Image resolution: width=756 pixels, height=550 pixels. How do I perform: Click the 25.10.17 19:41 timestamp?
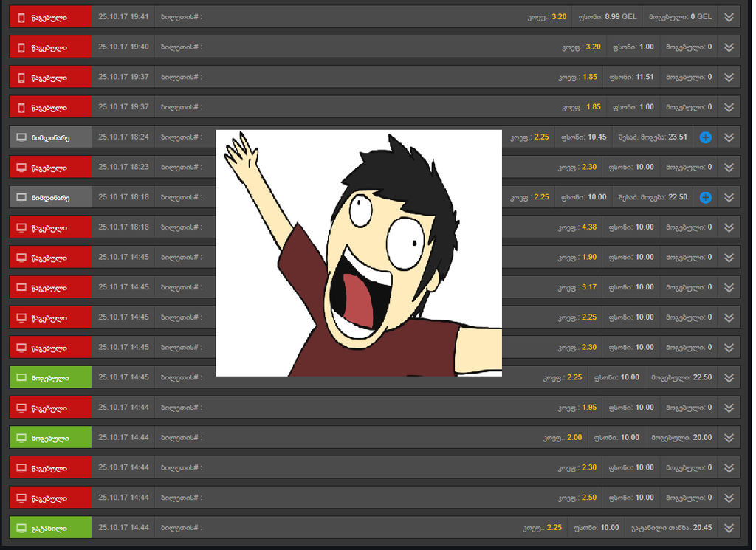point(123,17)
